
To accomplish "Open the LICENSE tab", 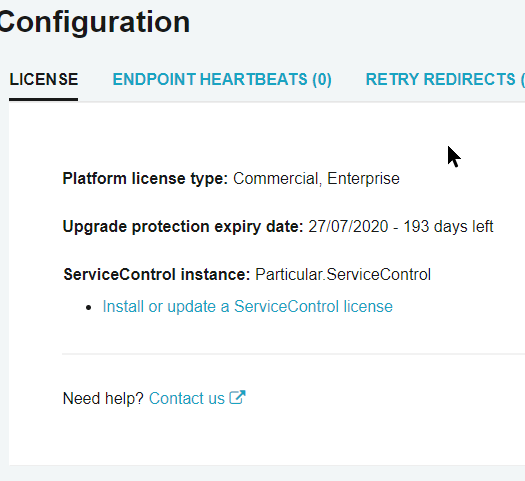I will tap(44, 80).
